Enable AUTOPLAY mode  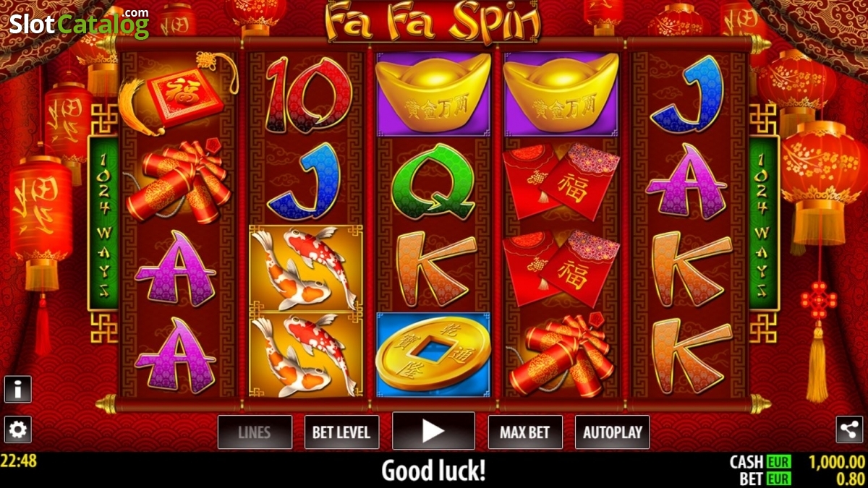[x=612, y=432]
